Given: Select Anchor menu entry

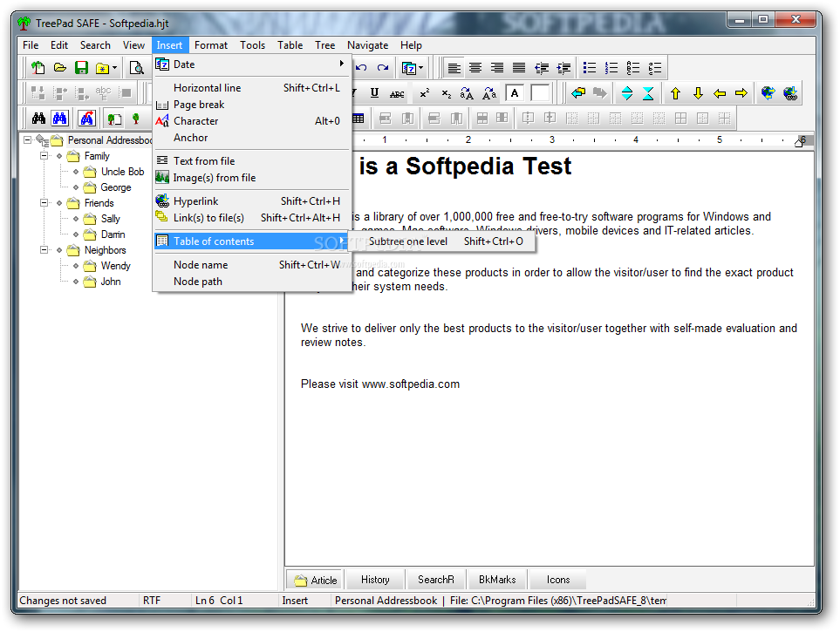Looking at the screenshot, I should click(252, 138).
